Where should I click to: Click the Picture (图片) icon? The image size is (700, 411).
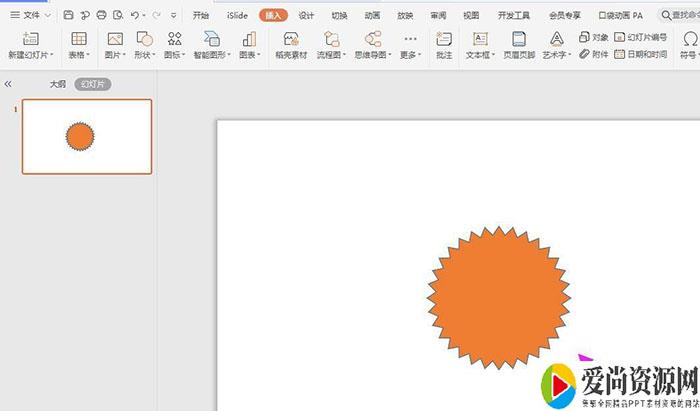point(114,39)
